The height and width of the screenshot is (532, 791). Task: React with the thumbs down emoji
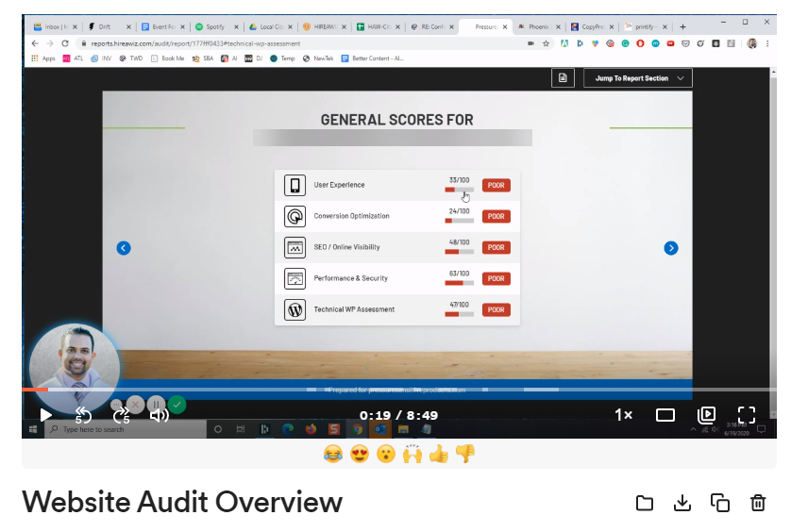click(x=464, y=455)
